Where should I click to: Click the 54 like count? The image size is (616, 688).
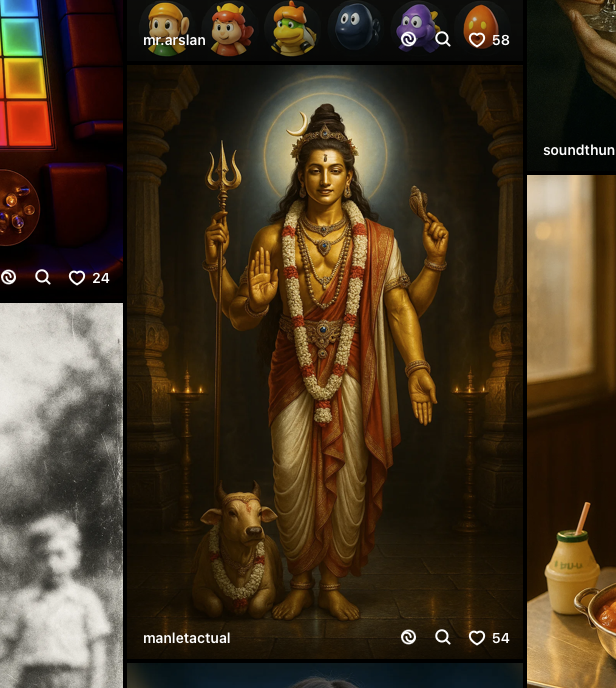[501, 638]
